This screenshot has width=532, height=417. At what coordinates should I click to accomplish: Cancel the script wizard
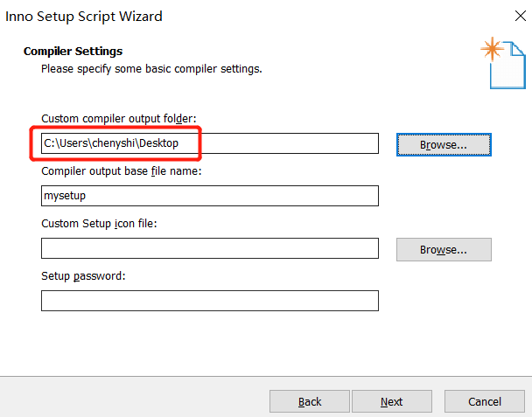click(485, 401)
